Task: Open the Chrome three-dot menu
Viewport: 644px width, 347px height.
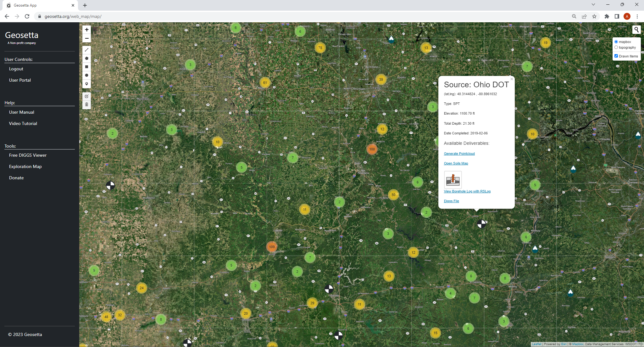Action: pos(637,16)
